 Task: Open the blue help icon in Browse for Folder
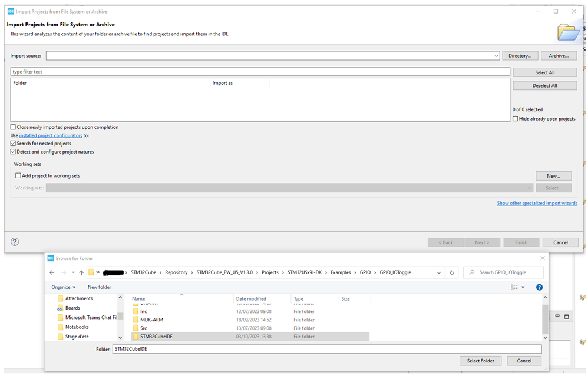pos(539,287)
